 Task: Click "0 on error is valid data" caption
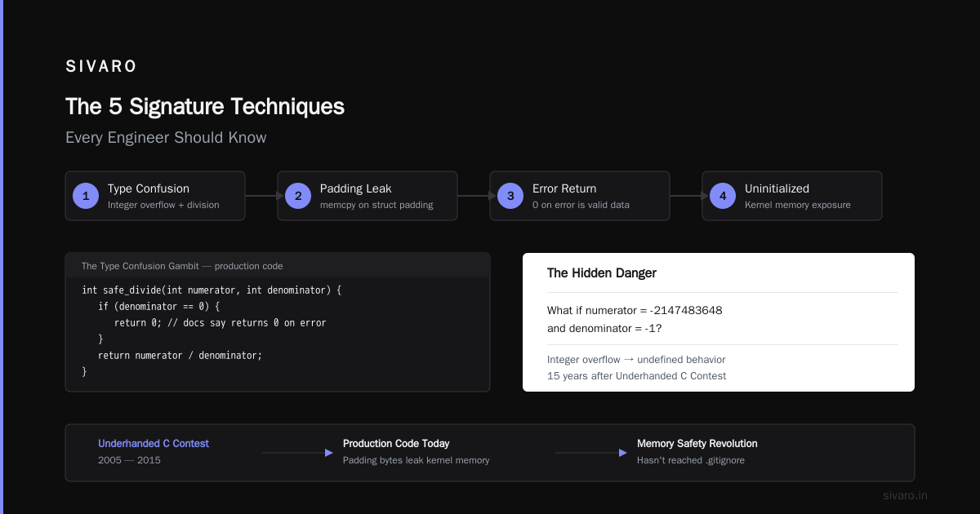tap(581, 205)
